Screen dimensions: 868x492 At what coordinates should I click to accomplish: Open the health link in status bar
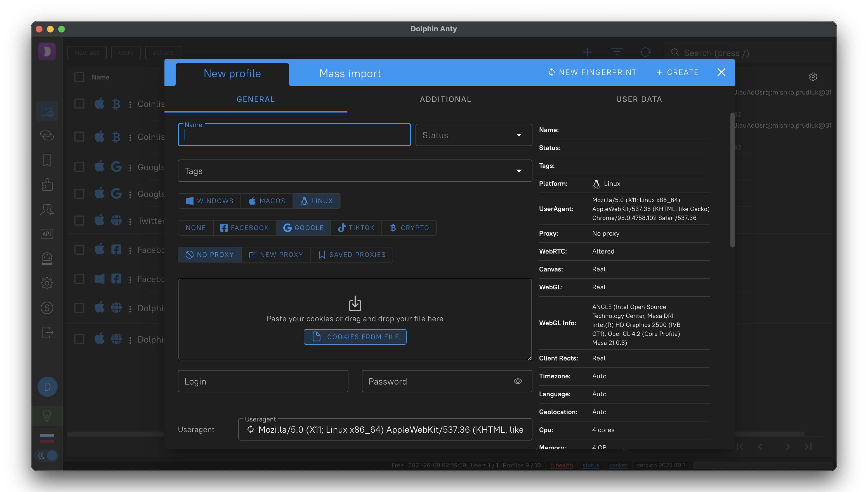[562, 465]
